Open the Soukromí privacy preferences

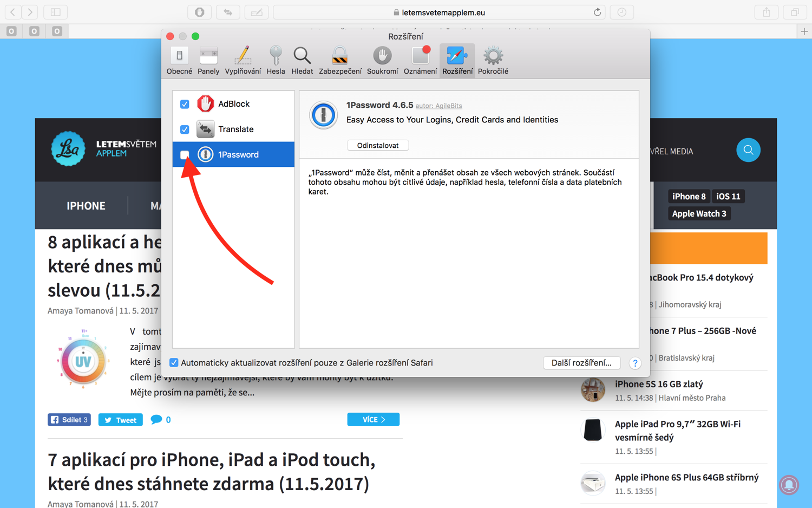tap(382, 61)
